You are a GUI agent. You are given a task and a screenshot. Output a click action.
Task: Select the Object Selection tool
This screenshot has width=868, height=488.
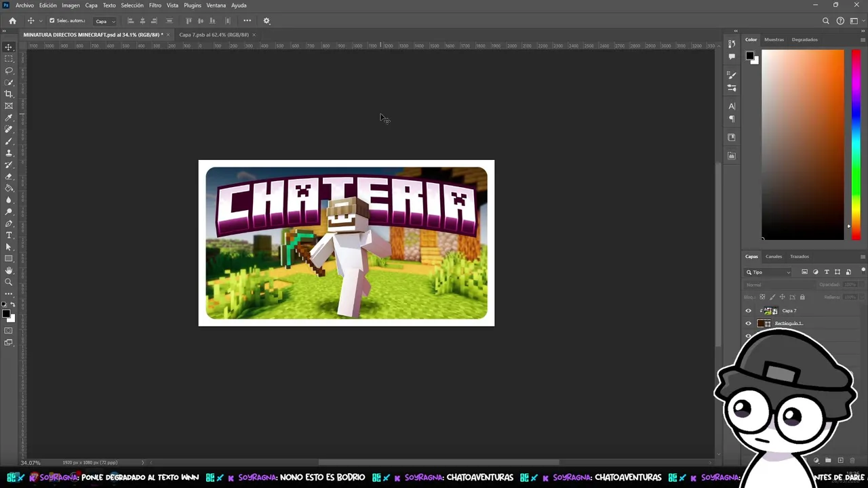pos(9,82)
